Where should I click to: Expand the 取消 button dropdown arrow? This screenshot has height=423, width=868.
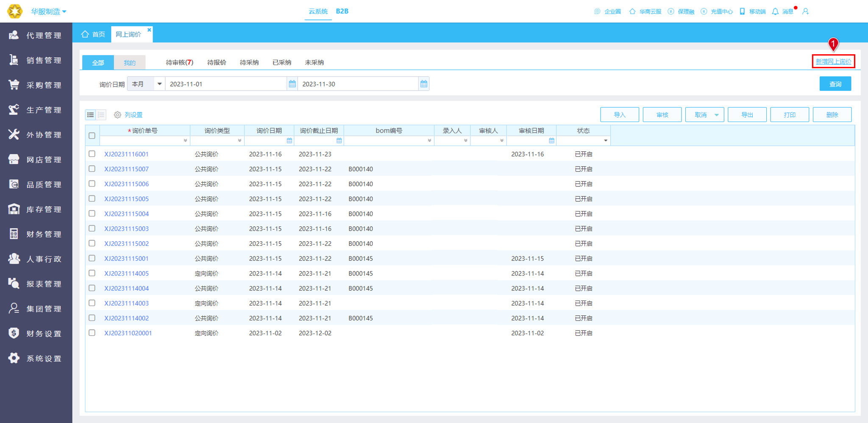click(716, 115)
